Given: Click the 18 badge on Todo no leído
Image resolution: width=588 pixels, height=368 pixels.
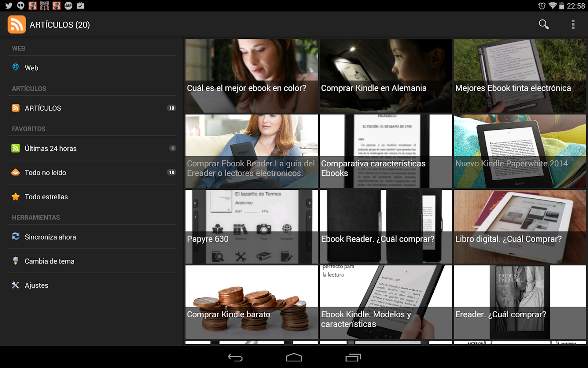Looking at the screenshot, I should (x=171, y=173).
